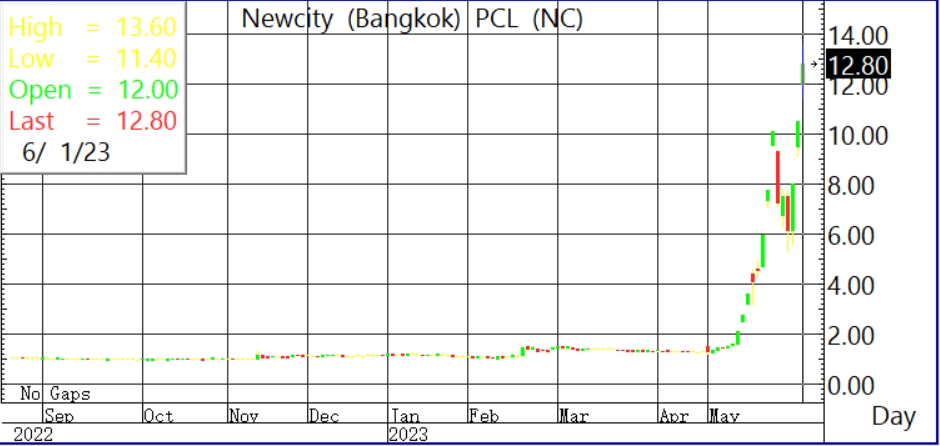Click the chart title Newcity (Bangkok) PCL (NC)

point(412,19)
